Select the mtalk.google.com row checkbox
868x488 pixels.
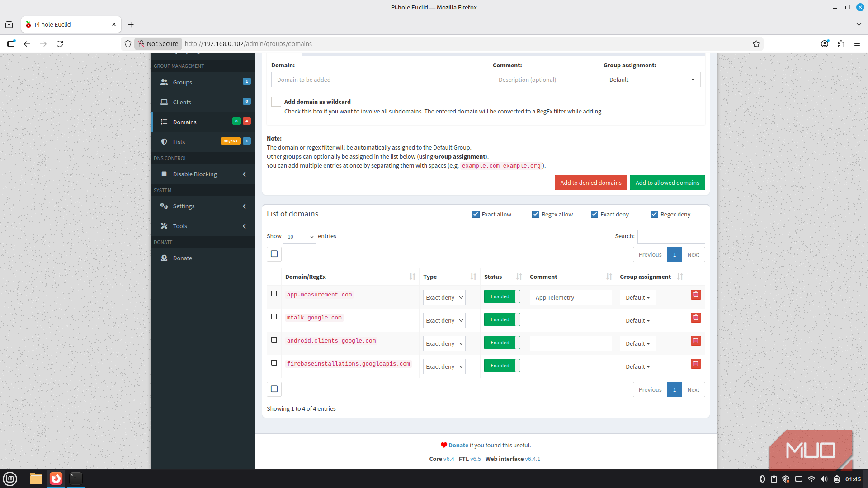click(x=274, y=317)
